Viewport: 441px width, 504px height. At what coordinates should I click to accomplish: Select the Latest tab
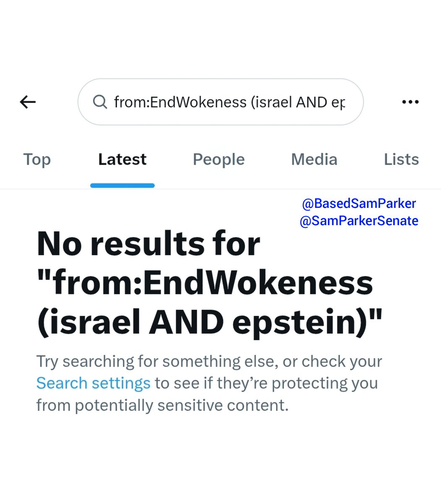[x=122, y=160]
